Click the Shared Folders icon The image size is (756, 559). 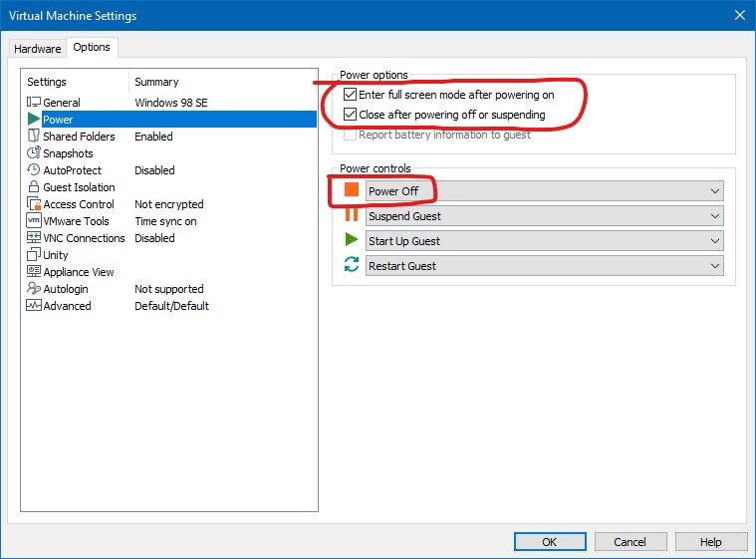33,136
